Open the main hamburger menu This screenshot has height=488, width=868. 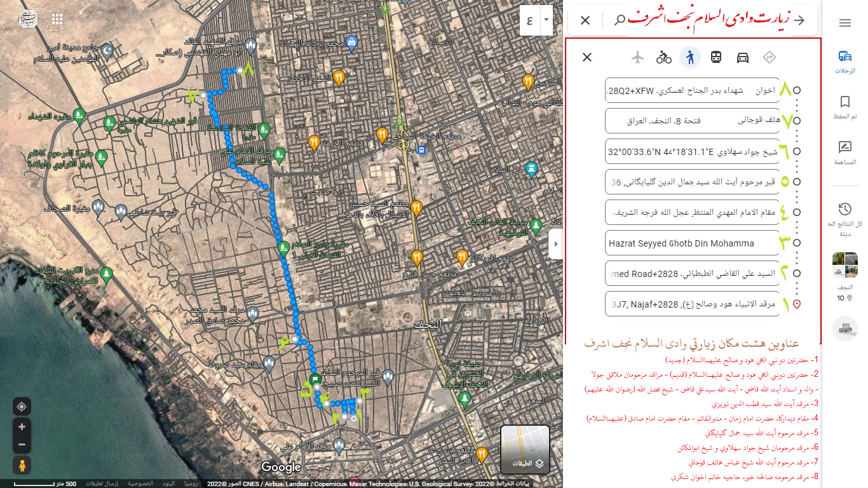coord(844,23)
